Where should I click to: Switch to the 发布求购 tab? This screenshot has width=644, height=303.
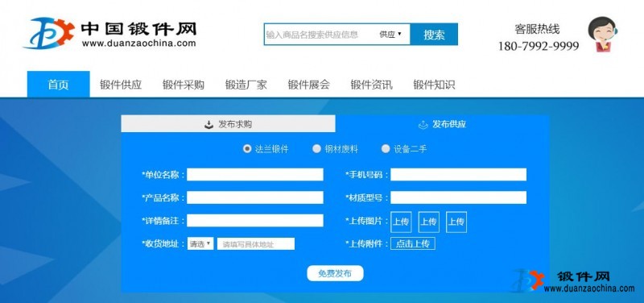click(228, 124)
